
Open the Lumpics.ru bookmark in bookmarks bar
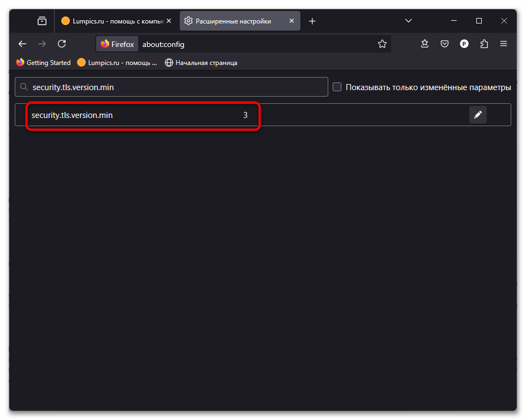click(x=117, y=63)
